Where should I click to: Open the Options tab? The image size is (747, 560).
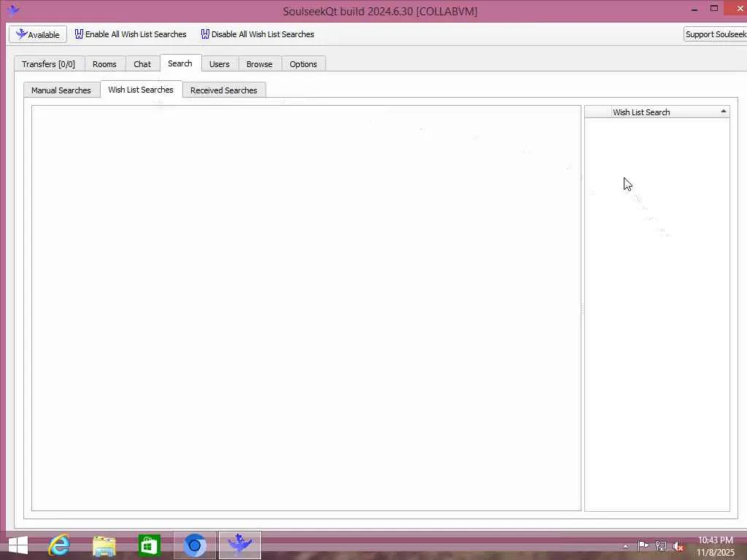(303, 64)
